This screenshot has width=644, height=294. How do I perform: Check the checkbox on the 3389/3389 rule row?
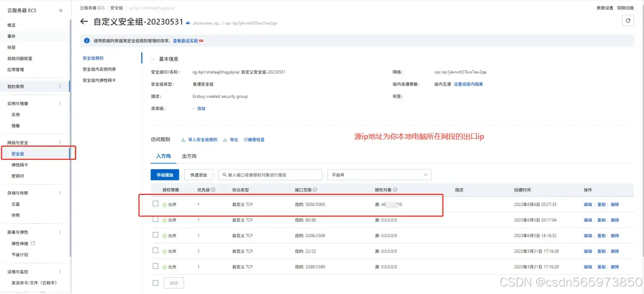coord(155,266)
